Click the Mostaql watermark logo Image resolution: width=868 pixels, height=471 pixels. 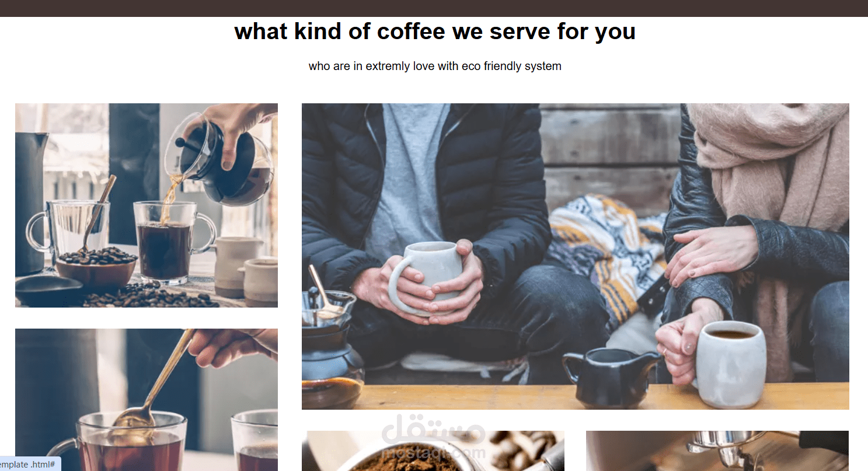pyautogui.click(x=433, y=437)
